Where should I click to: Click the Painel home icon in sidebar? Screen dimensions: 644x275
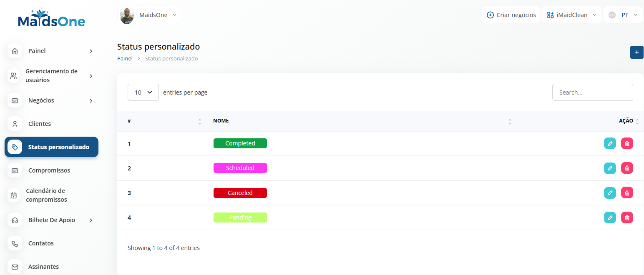tap(15, 51)
